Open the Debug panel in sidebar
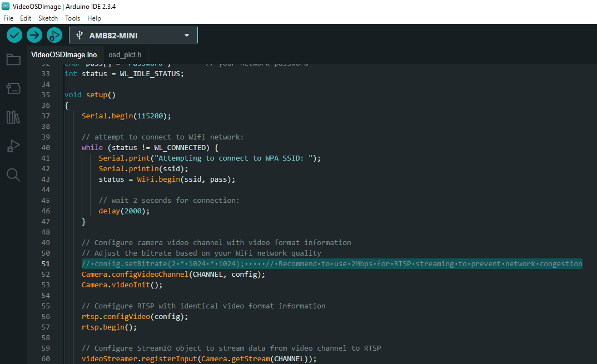The image size is (597, 364). 13,146
